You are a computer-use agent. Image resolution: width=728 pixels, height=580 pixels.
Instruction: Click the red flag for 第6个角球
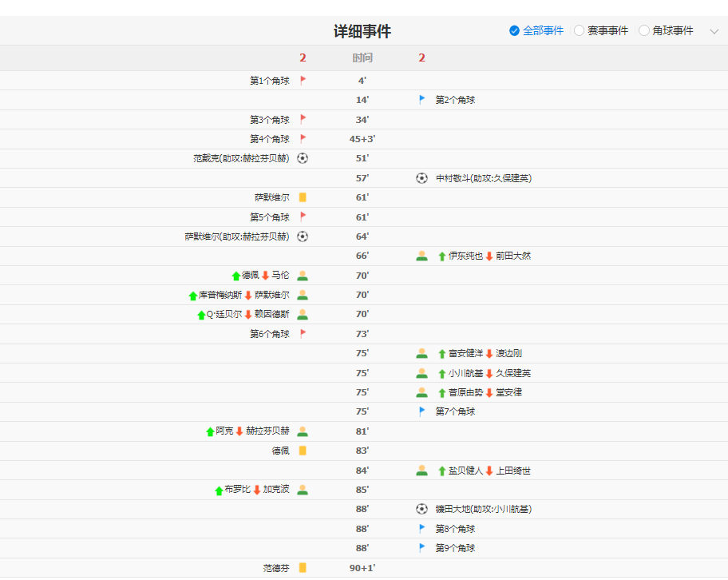(x=303, y=334)
